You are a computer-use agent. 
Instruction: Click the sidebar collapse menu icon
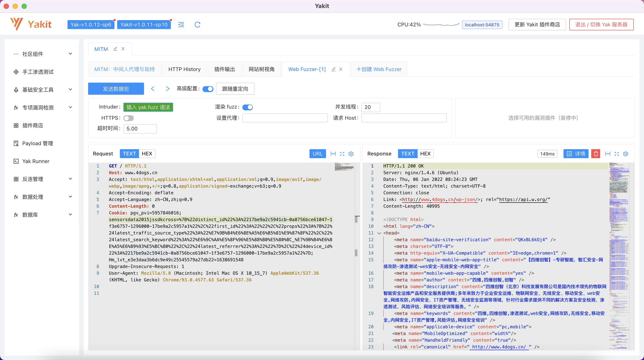coord(181,25)
